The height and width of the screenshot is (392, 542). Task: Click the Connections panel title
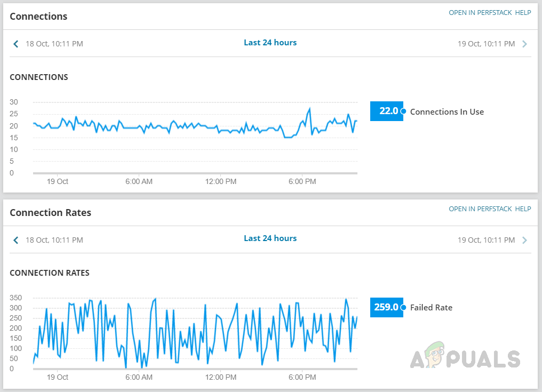pos(38,16)
